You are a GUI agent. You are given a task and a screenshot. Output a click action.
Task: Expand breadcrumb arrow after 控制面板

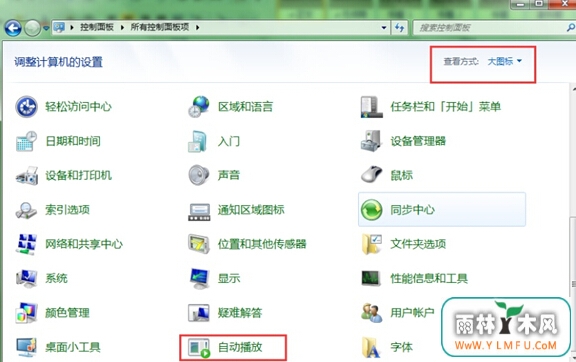[122, 28]
